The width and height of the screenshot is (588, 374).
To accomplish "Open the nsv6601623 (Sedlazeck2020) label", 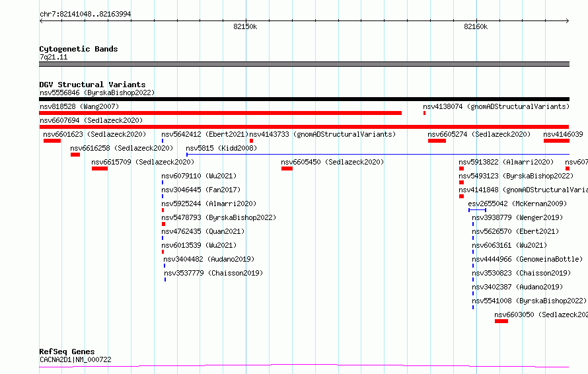I will [94, 134].
